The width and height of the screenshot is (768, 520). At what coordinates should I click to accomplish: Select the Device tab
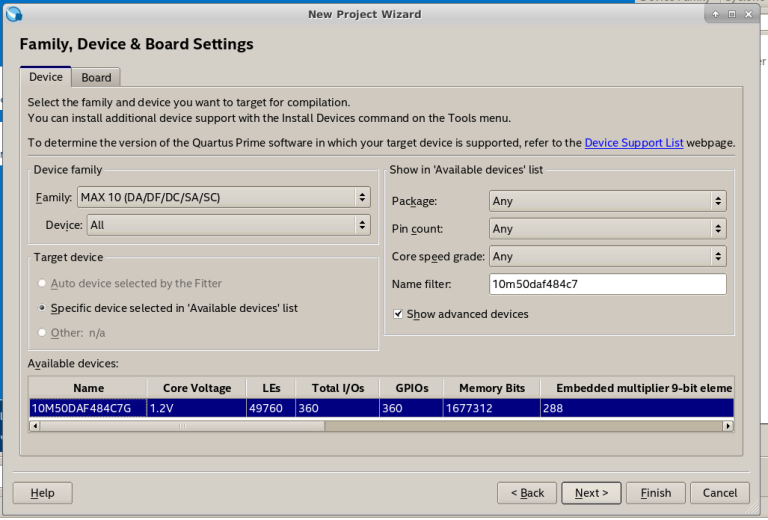pyautogui.click(x=45, y=77)
